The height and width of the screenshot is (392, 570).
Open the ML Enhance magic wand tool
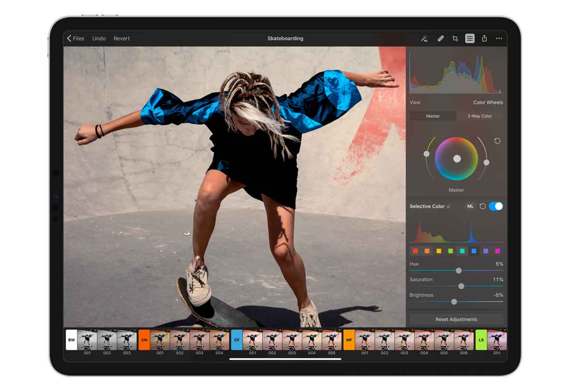[424, 38]
